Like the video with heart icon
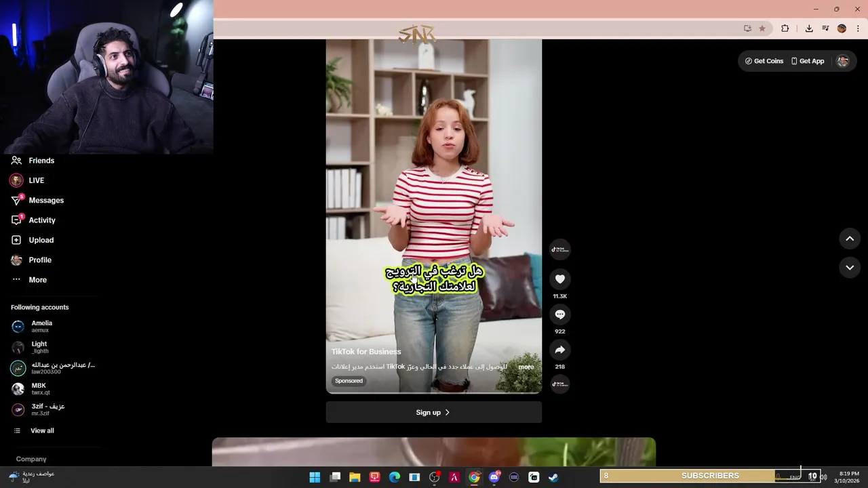The width and height of the screenshot is (868, 488). point(560,279)
